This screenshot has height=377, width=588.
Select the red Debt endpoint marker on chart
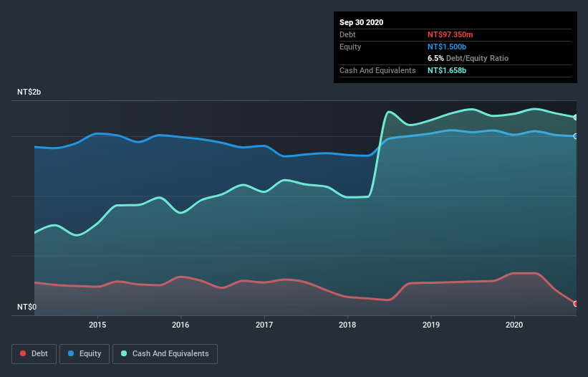(x=576, y=304)
